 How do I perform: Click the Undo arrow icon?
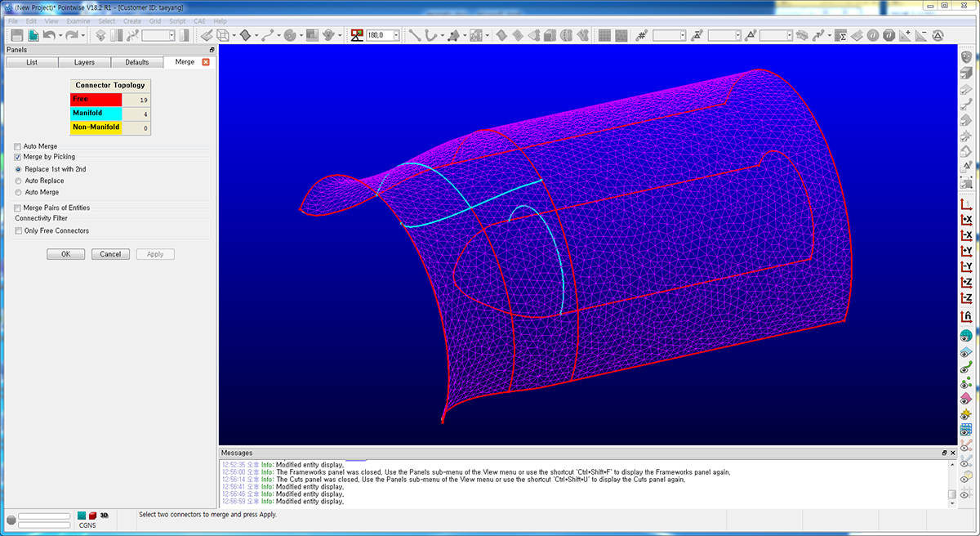click(x=49, y=35)
